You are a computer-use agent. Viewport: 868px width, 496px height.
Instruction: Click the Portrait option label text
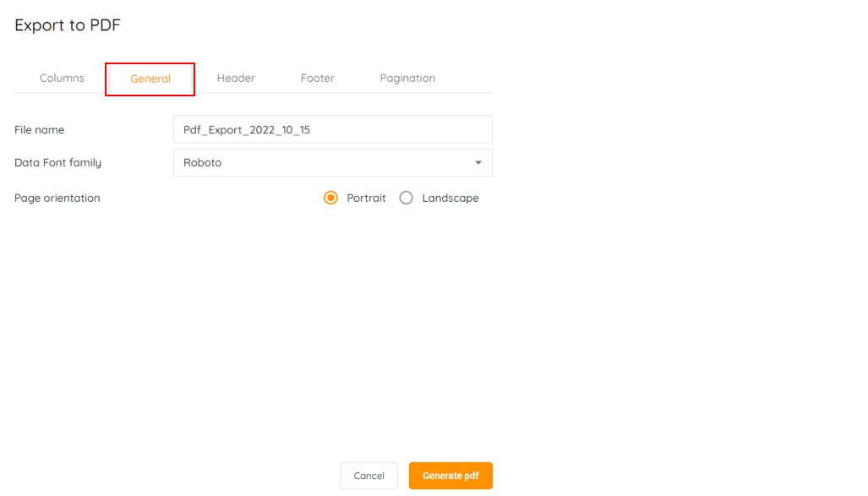click(x=366, y=199)
